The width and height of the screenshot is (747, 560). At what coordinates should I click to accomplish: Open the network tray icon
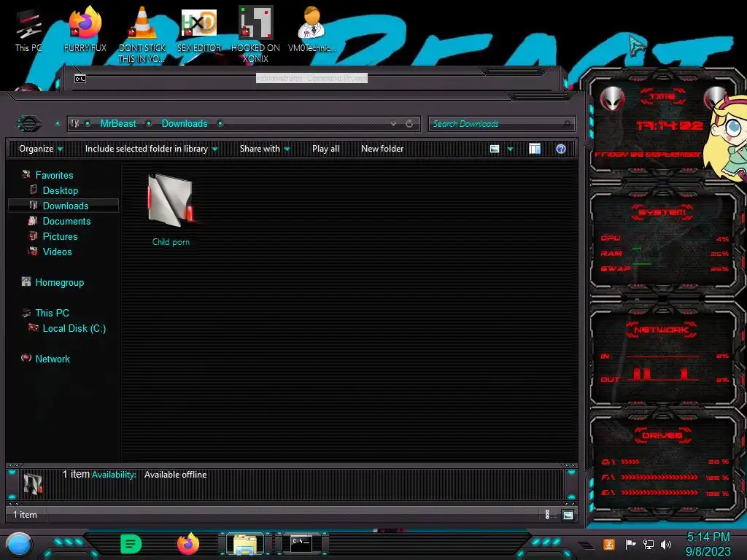[x=648, y=544]
